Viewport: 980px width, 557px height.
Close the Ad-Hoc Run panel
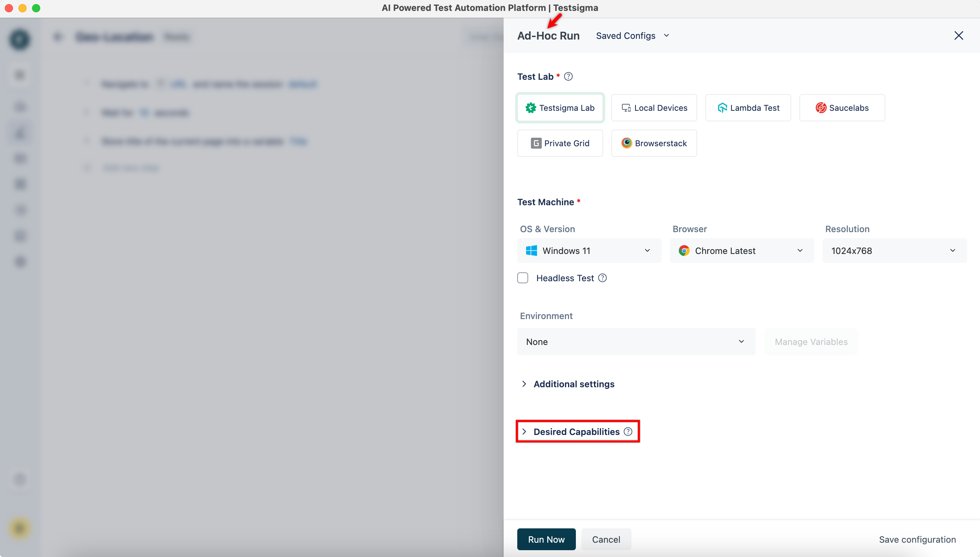tap(958, 35)
